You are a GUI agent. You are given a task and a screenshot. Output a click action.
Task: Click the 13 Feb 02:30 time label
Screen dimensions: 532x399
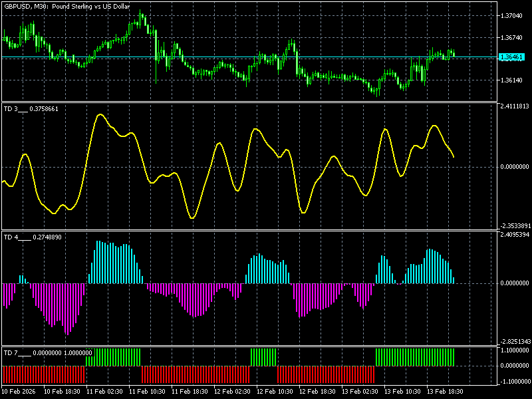[360, 391]
